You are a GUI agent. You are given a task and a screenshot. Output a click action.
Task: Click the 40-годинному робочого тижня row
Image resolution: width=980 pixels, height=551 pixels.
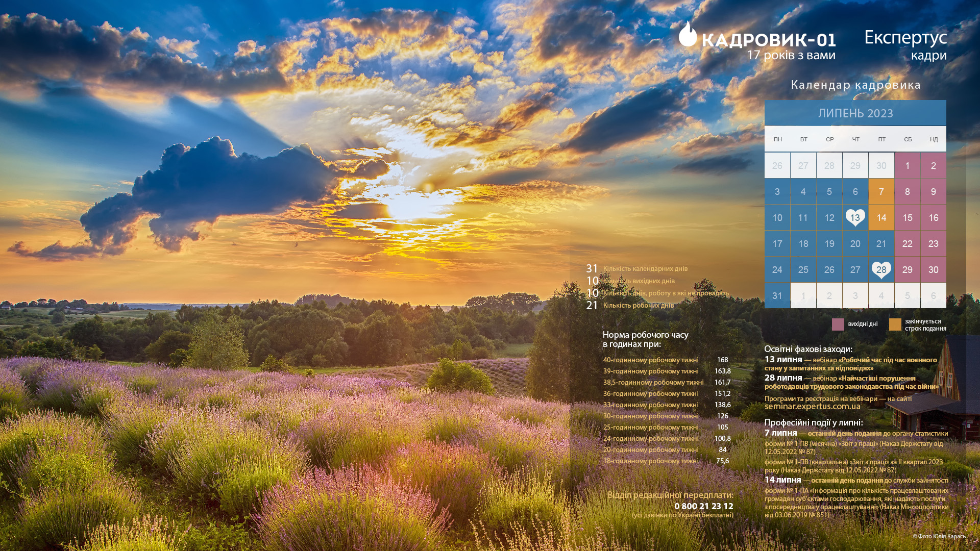point(650,360)
